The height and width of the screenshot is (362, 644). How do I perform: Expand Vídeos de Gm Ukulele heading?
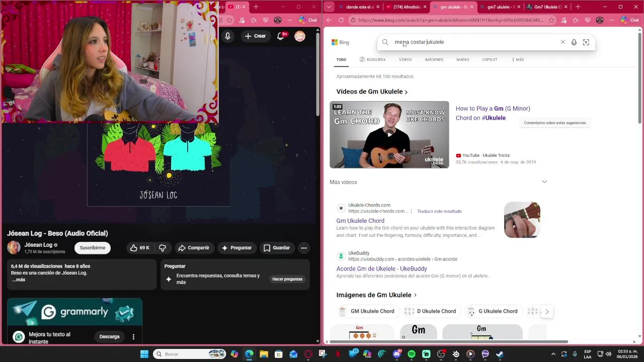pyautogui.click(x=372, y=92)
